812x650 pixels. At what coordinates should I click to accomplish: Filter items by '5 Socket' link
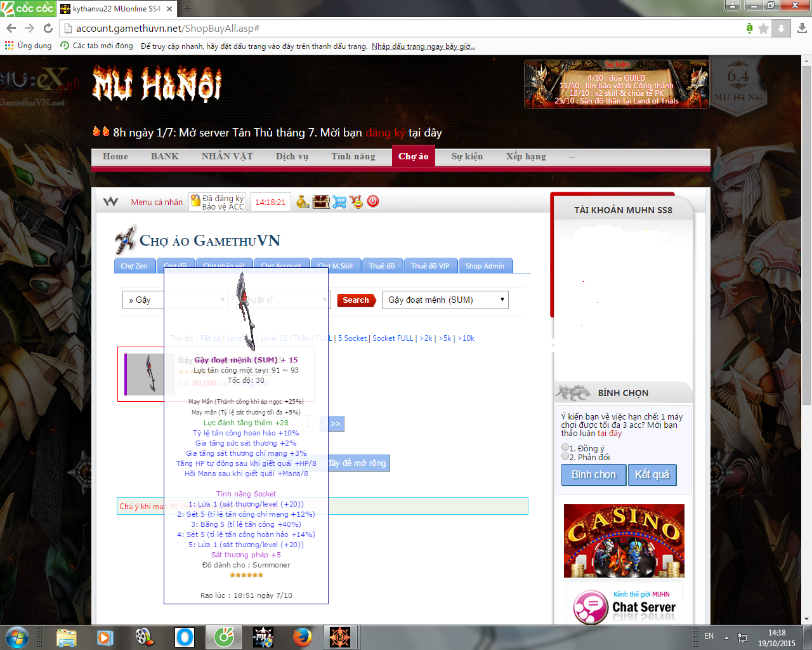point(352,338)
